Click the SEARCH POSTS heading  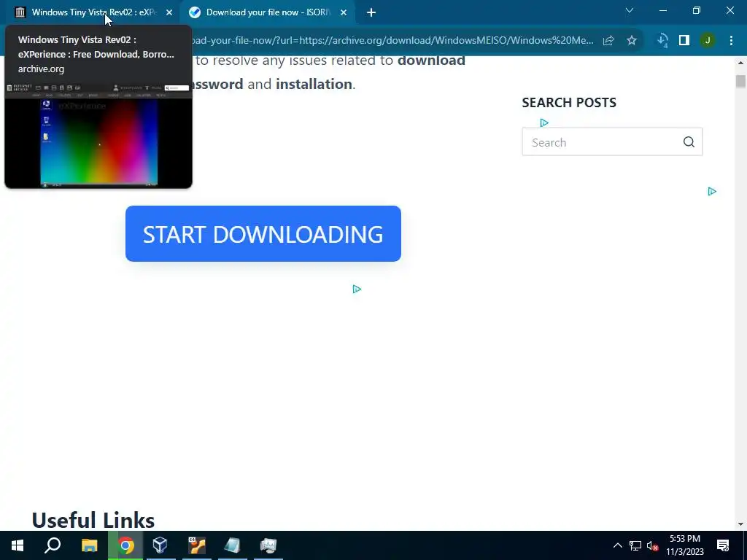click(x=569, y=102)
